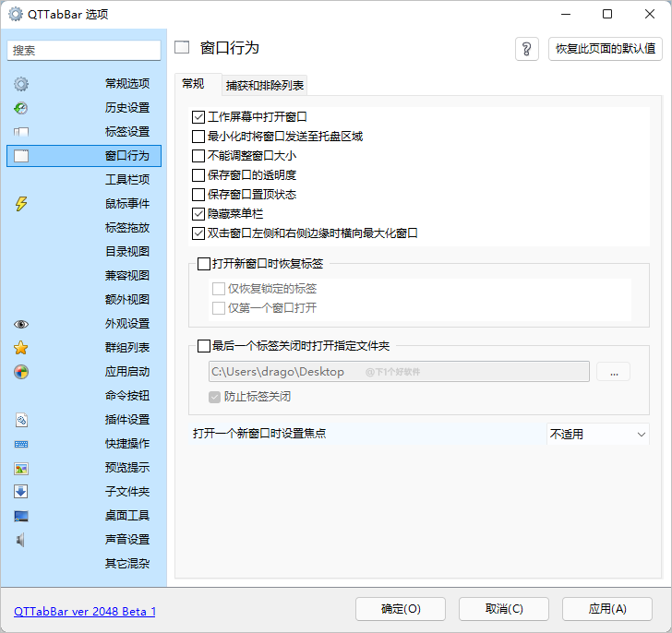Click the keyboard icon beside 快捷操作
Image resolution: width=672 pixels, height=633 pixels.
21,444
